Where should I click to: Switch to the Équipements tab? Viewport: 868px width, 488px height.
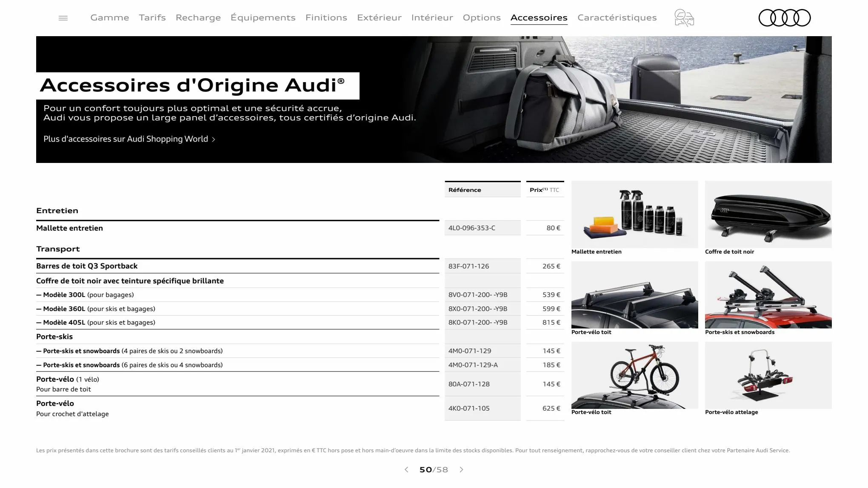pyautogui.click(x=263, y=17)
